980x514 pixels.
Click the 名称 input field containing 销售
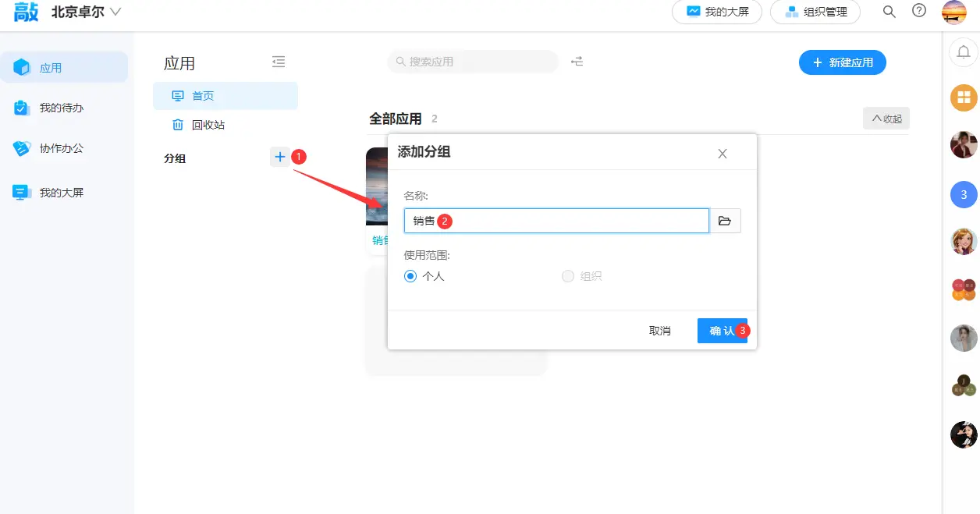click(x=556, y=221)
